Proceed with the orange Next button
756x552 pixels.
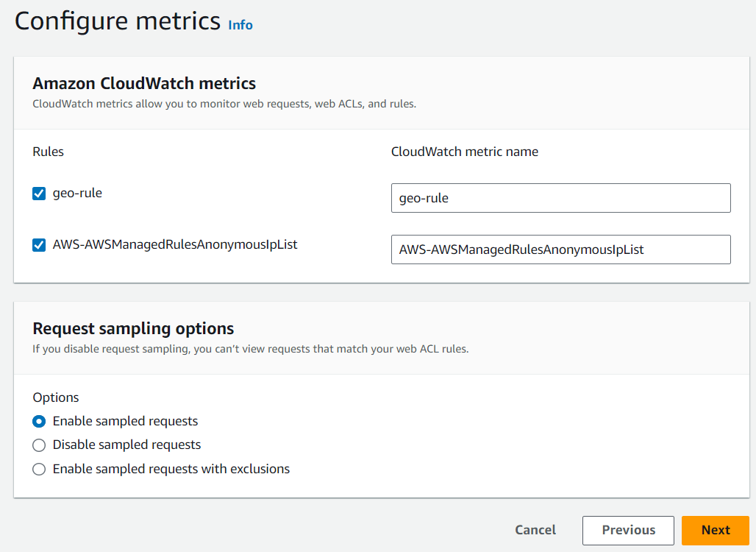pyautogui.click(x=715, y=530)
